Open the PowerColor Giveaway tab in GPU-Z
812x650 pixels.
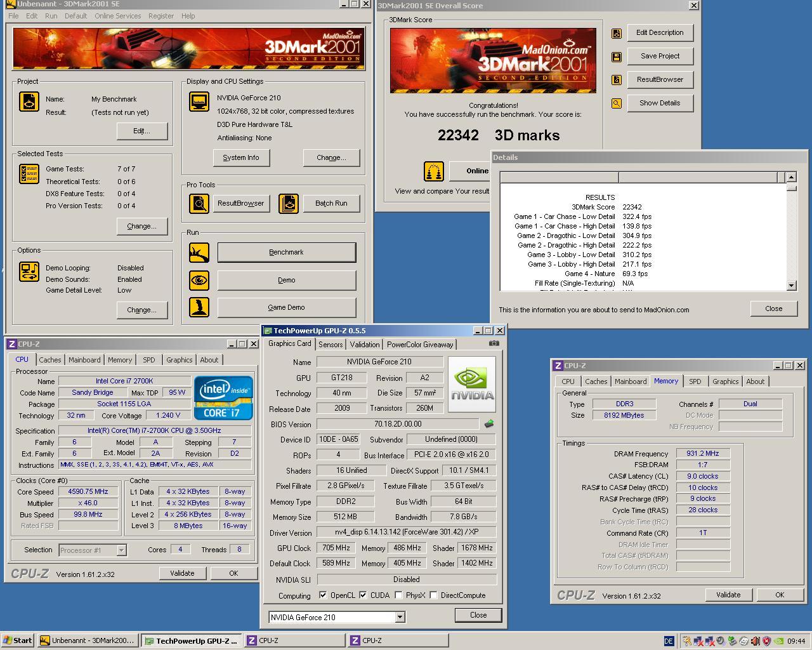click(420, 345)
